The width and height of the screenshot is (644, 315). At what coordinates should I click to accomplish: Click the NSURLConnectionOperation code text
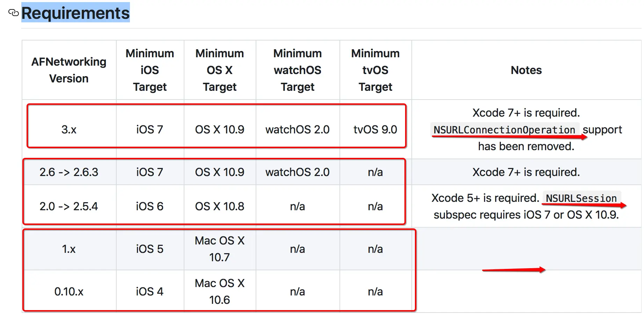pyautogui.click(x=504, y=130)
